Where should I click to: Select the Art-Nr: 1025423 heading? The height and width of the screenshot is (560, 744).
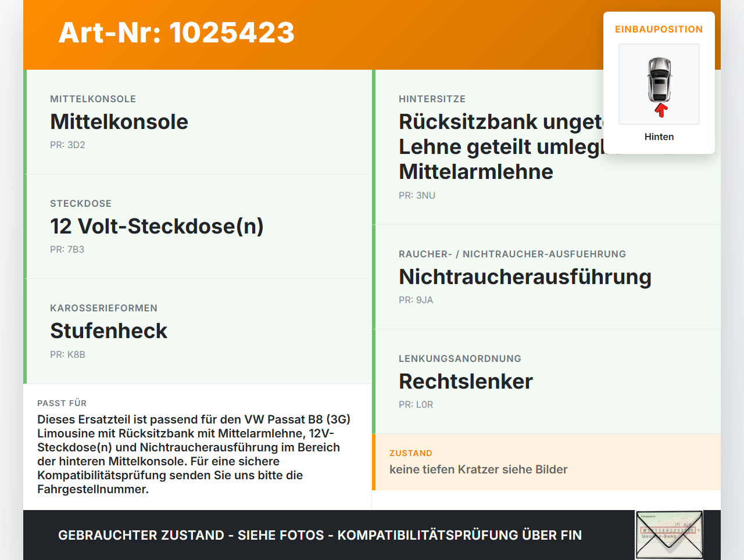[x=177, y=33]
